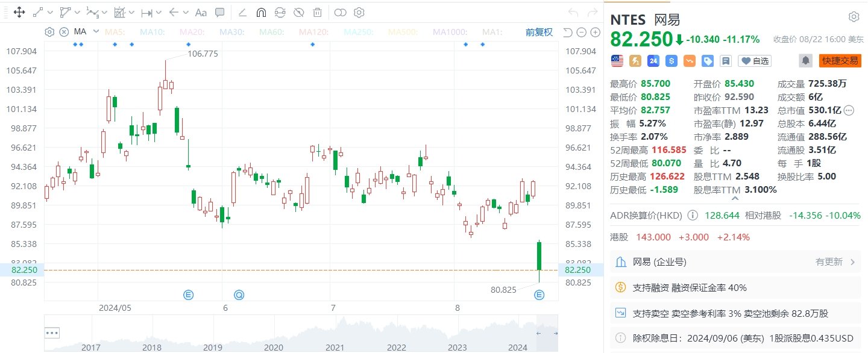
Task: Open the 前复权 adjustment mode menu
Action: (x=539, y=32)
